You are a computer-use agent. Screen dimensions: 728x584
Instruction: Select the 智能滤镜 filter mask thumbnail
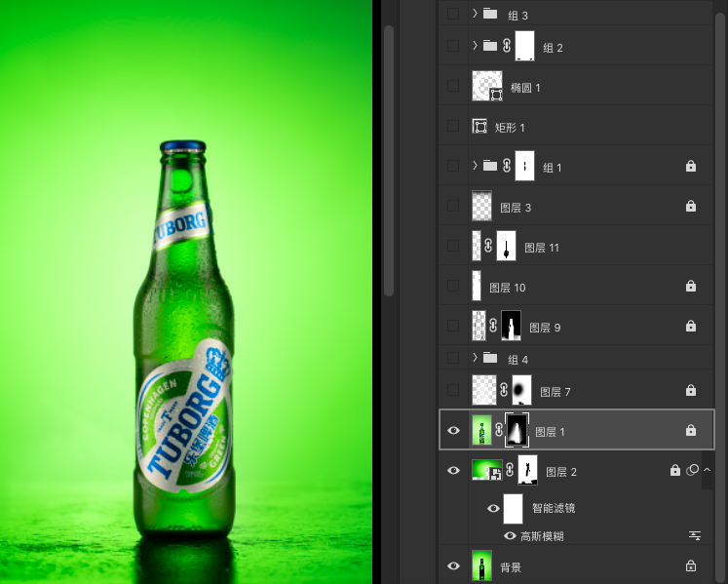click(513, 509)
